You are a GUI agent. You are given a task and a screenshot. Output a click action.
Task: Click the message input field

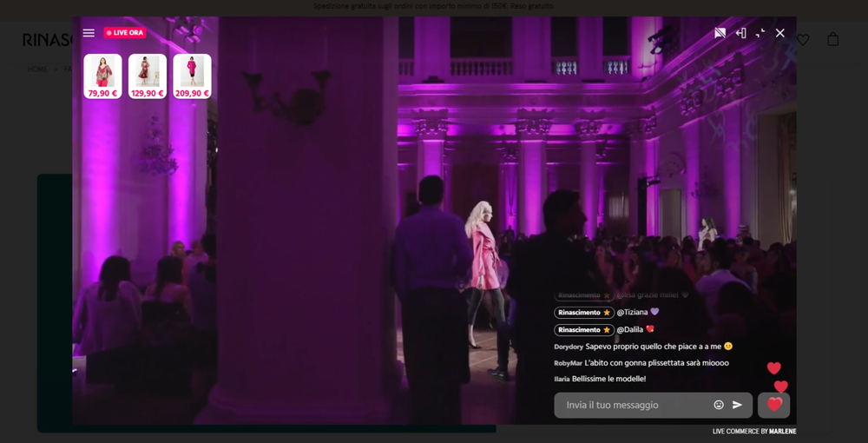click(x=634, y=405)
